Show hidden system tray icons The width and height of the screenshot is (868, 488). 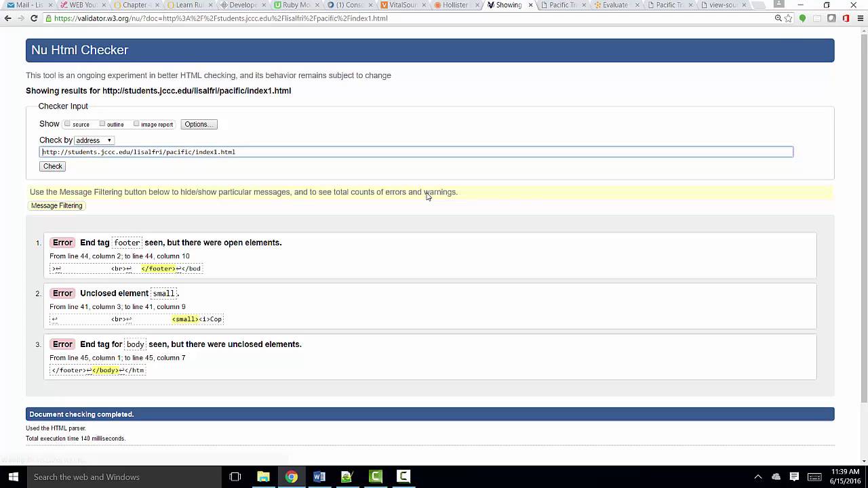click(x=757, y=476)
